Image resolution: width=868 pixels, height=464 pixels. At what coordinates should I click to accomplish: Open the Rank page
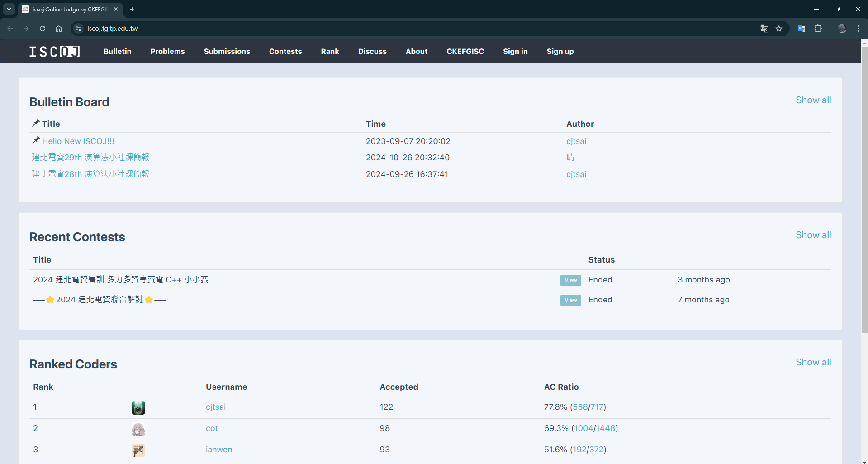tap(330, 52)
